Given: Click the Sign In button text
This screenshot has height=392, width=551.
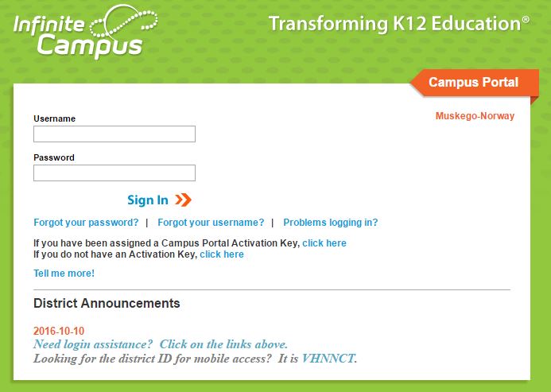Looking at the screenshot, I should tap(148, 200).
